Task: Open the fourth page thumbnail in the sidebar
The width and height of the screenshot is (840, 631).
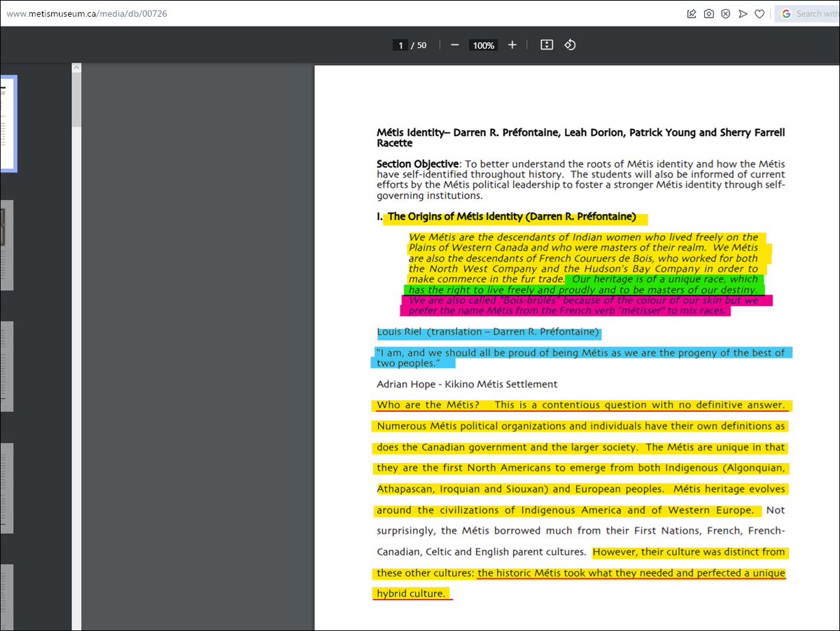Action: (x=6, y=488)
